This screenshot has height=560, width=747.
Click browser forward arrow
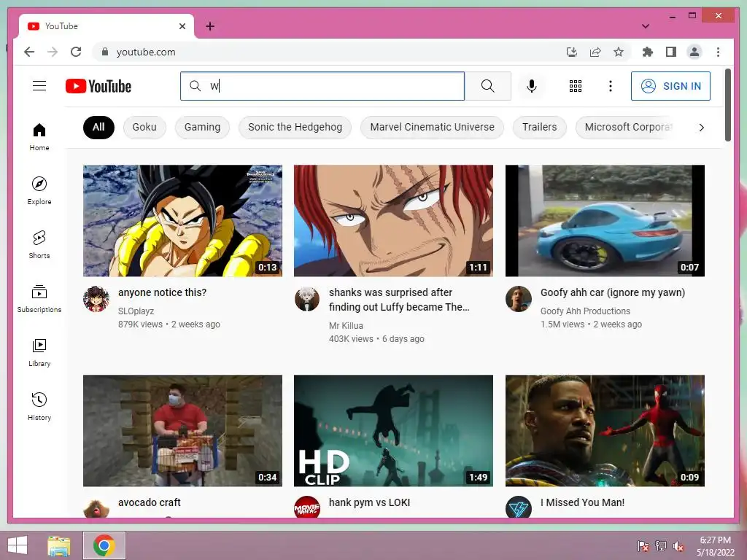click(53, 52)
